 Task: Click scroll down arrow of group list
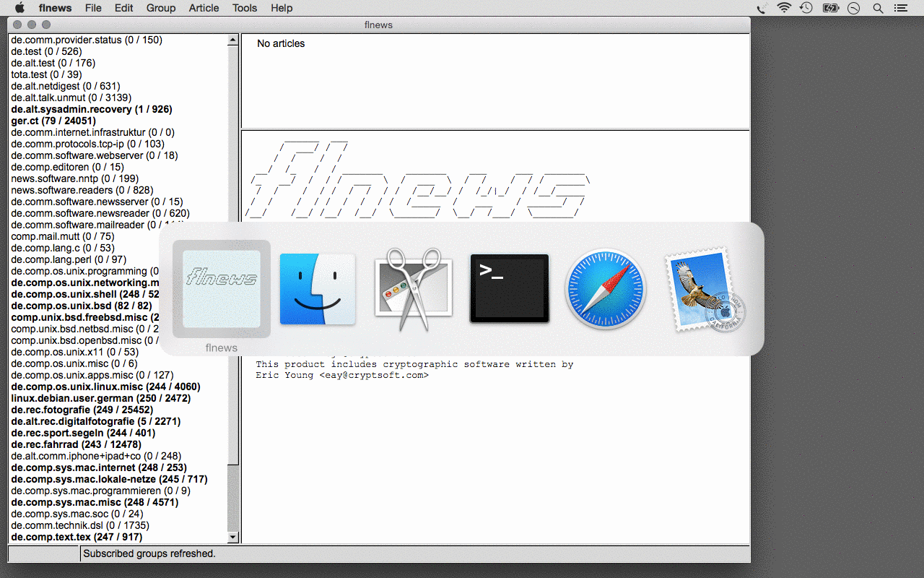tap(232, 538)
